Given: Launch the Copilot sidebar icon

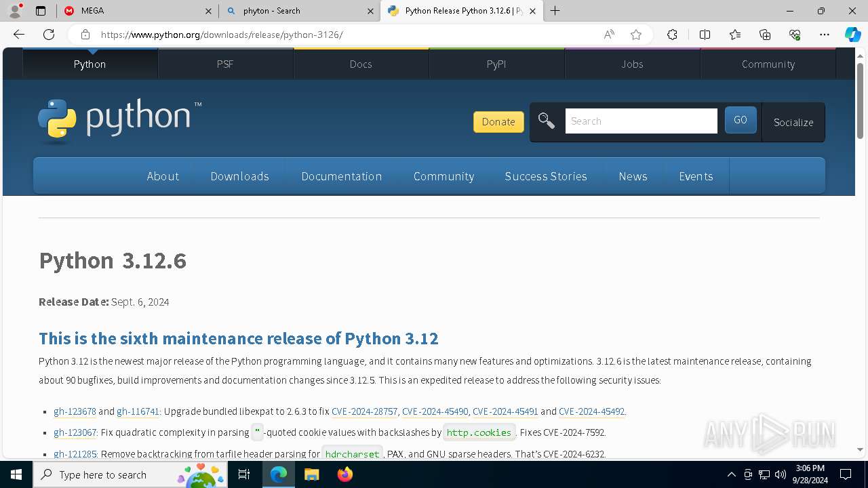Looking at the screenshot, I should (x=852, y=35).
